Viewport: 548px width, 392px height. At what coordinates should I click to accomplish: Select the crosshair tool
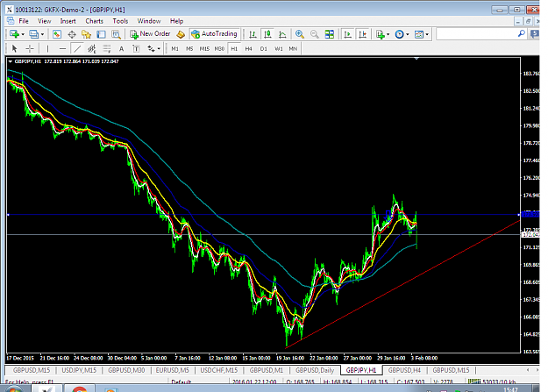30,48
